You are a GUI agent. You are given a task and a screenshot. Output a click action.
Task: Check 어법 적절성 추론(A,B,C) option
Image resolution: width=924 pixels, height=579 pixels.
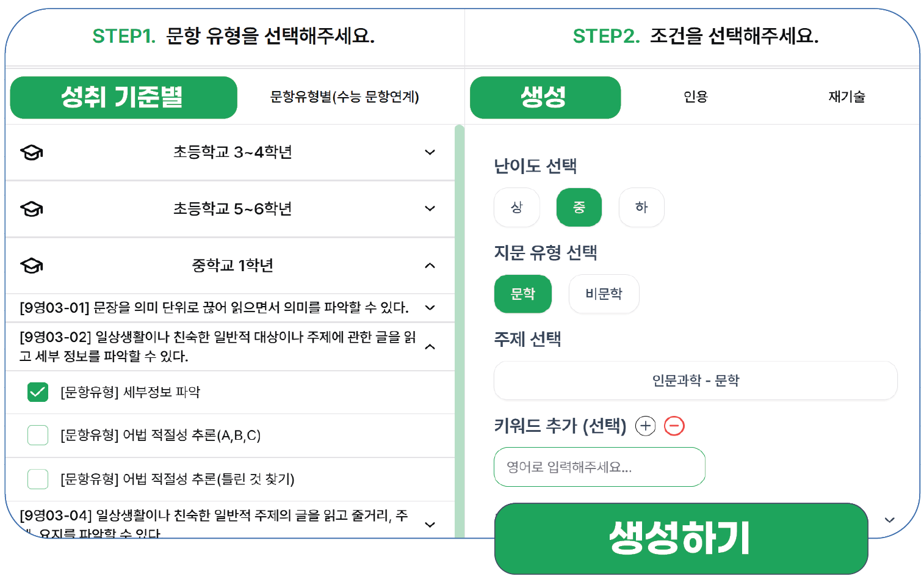pyautogui.click(x=38, y=435)
